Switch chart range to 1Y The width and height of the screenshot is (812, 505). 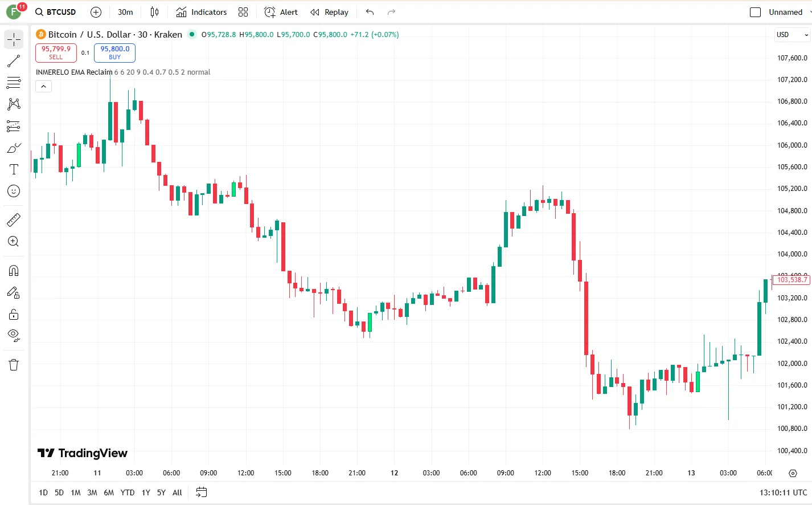pyautogui.click(x=145, y=492)
